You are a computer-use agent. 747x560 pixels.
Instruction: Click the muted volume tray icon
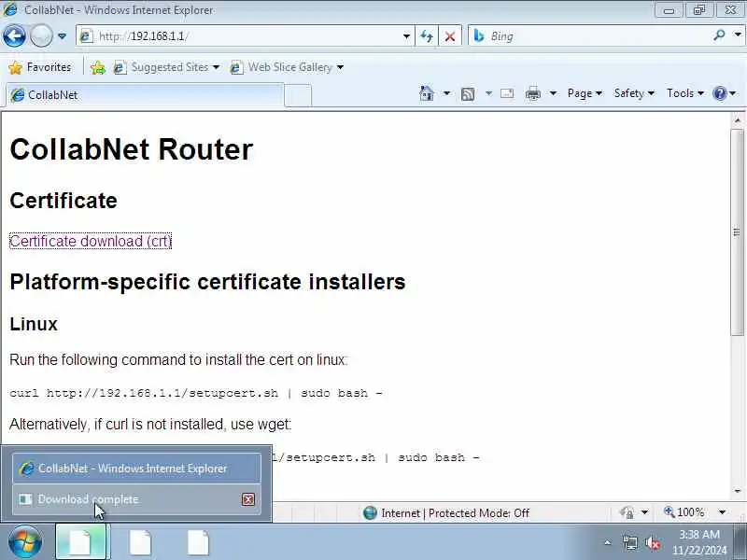pos(653,542)
